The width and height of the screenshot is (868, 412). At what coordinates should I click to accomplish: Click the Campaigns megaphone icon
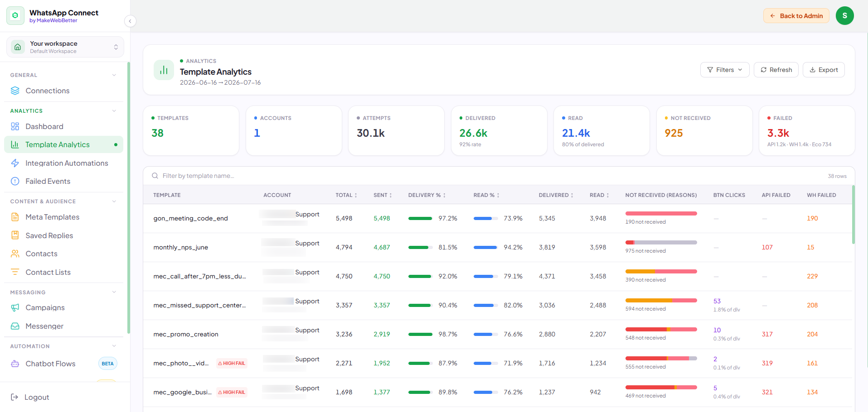15,307
